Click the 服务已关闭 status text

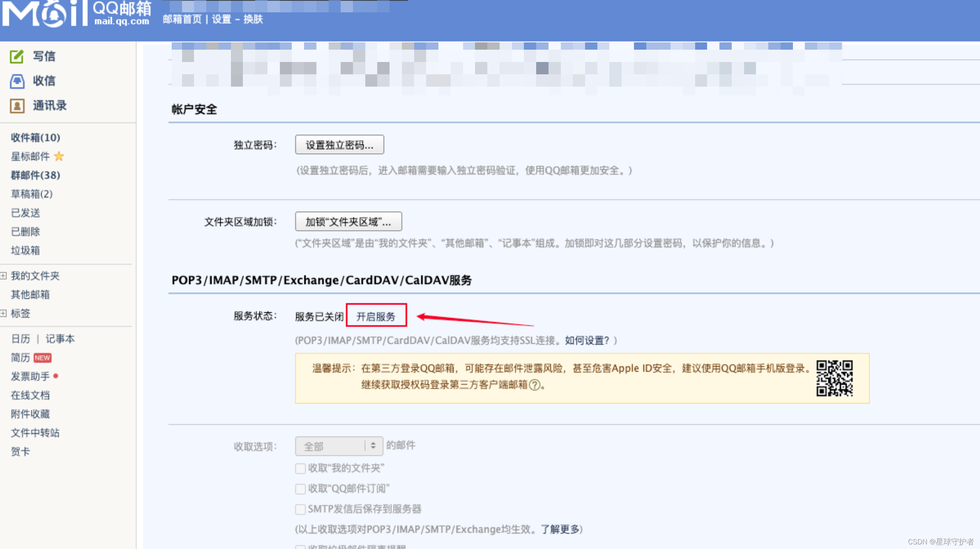point(319,316)
